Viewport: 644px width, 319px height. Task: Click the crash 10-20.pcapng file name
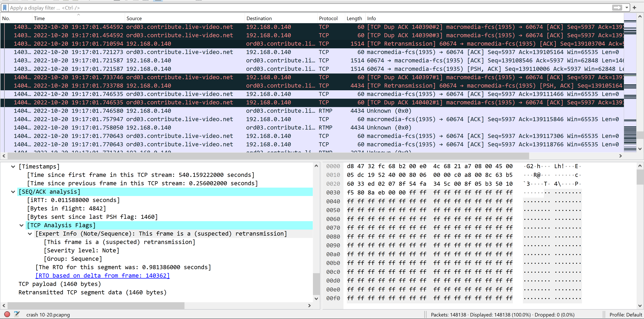(x=48, y=314)
